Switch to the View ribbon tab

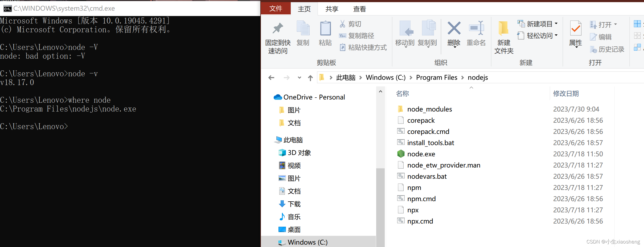(360, 9)
